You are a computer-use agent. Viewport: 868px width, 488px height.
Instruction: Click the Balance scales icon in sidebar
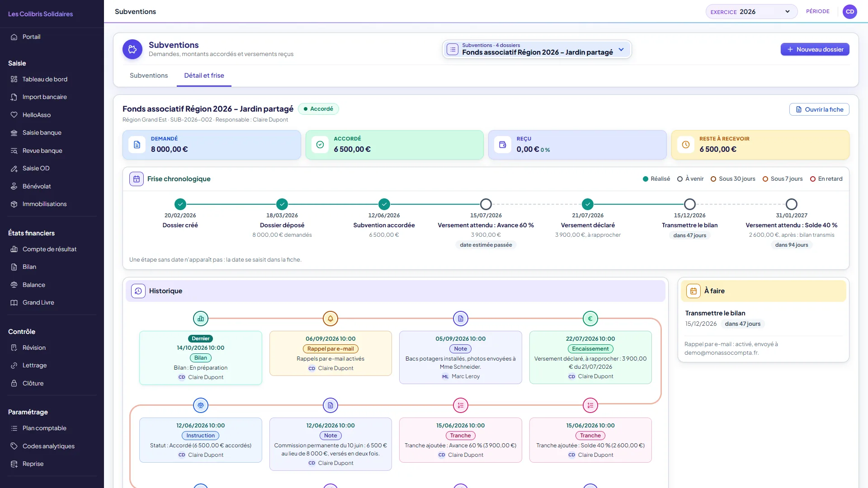coord(14,285)
